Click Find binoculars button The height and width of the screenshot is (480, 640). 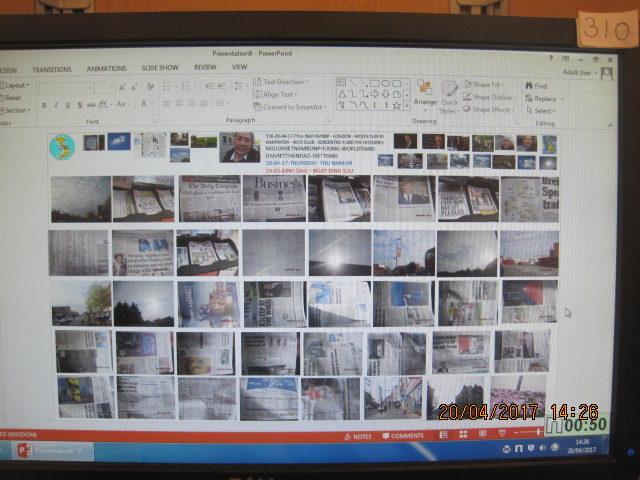point(536,86)
